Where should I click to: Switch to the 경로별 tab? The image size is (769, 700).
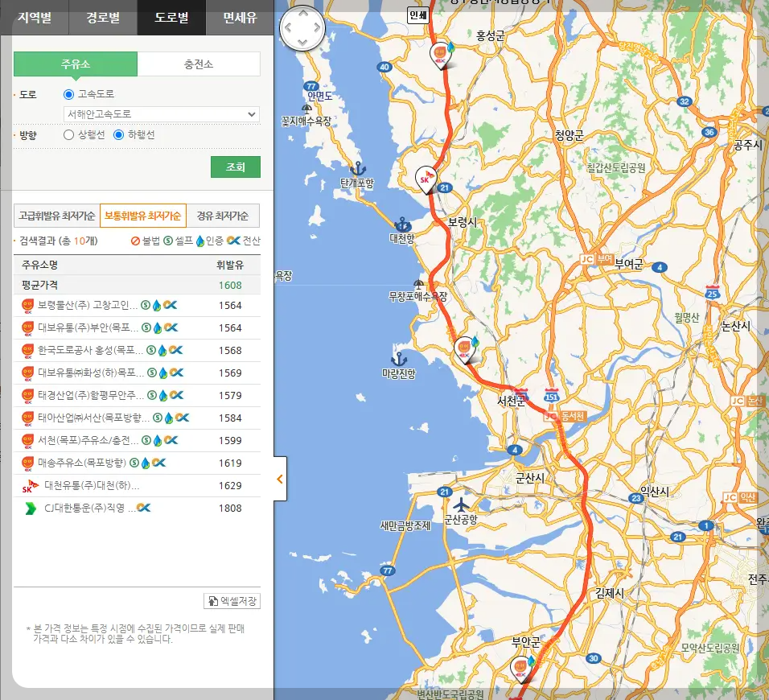(x=103, y=18)
